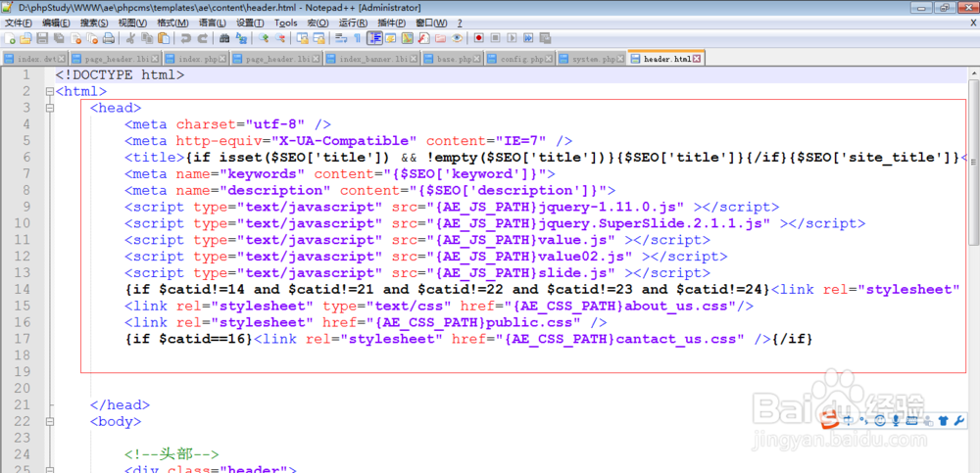Close the config.php tab
Viewport: 980px width, 473px height.
[548, 60]
